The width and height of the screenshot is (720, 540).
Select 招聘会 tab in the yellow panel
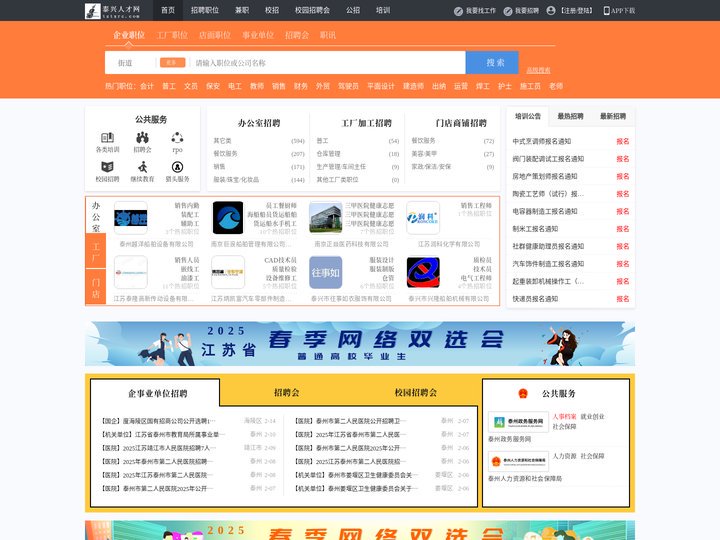click(x=287, y=393)
